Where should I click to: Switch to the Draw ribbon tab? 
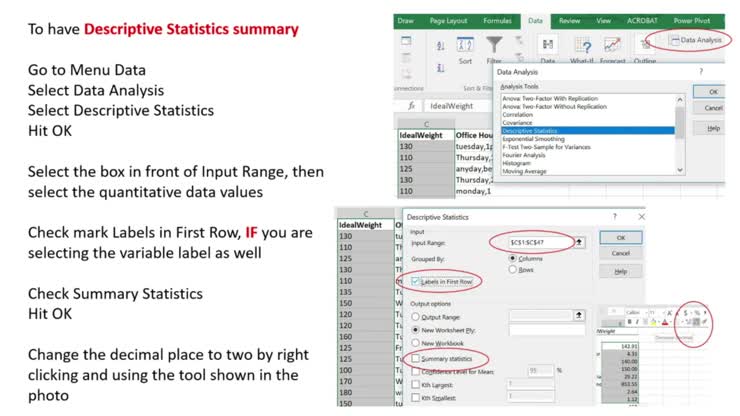(405, 21)
